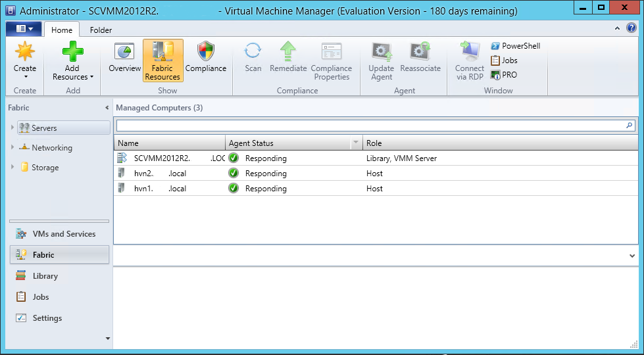Collapse the ribbon with the up chevron

pyautogui.click(x=617, y=28)
